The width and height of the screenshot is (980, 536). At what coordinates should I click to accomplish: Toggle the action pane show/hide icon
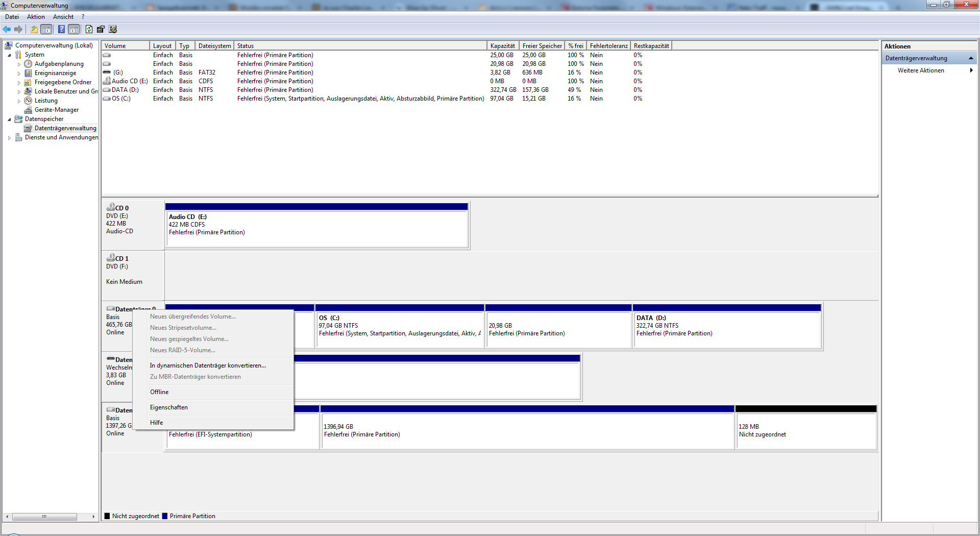point(74,30)
